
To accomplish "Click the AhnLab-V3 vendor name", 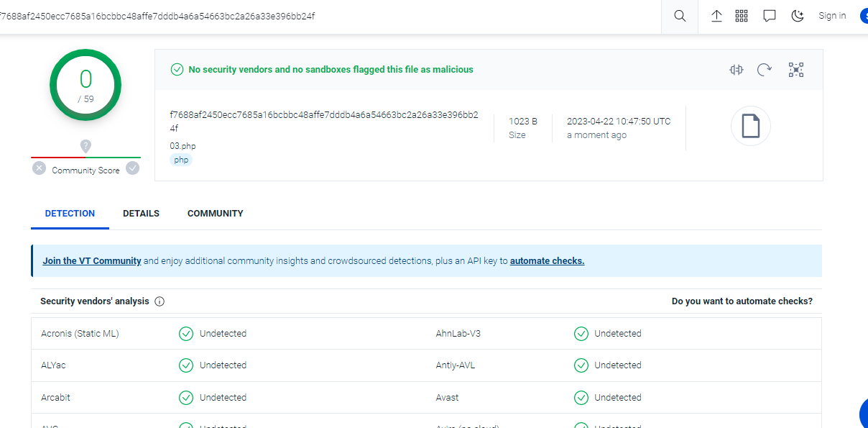I will tap(458, 334).
